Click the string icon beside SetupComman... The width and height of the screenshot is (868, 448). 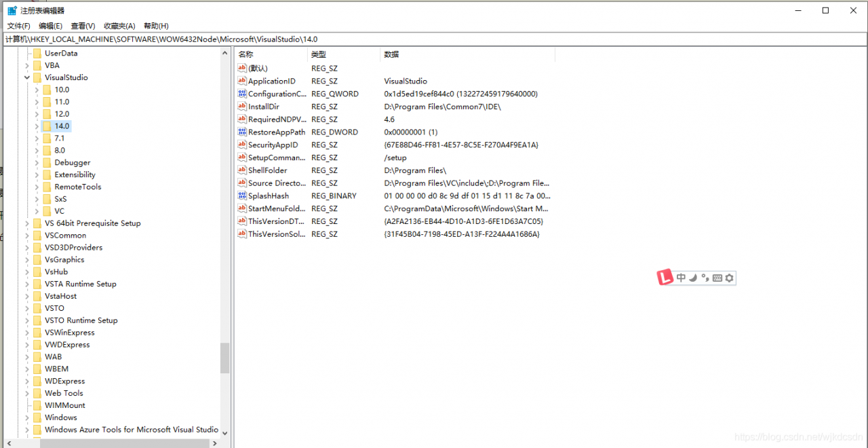coord(242,157)
